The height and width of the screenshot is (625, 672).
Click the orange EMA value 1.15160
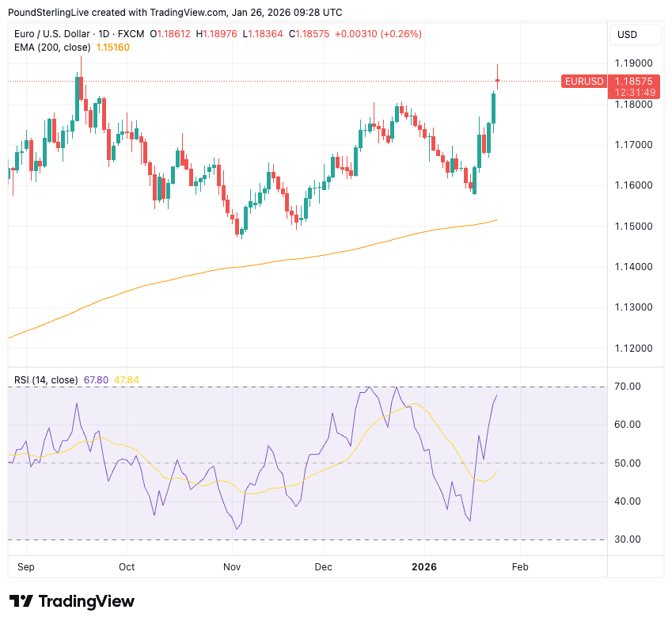tap(112, 48)
